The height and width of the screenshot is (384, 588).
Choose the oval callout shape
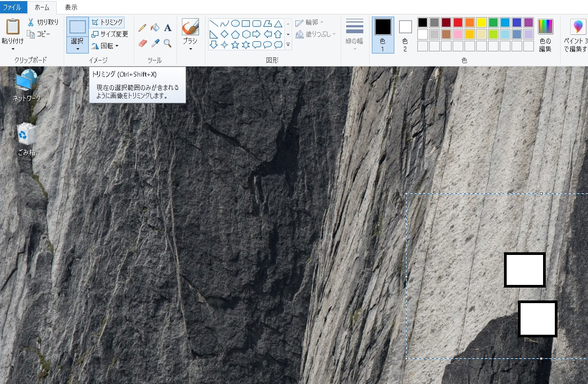[x=268, y=45]
